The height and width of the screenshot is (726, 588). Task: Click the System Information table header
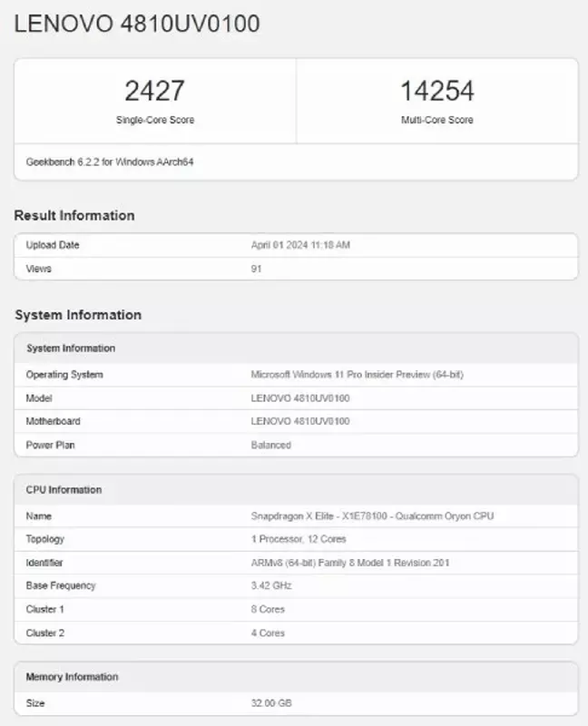point(71,348)
